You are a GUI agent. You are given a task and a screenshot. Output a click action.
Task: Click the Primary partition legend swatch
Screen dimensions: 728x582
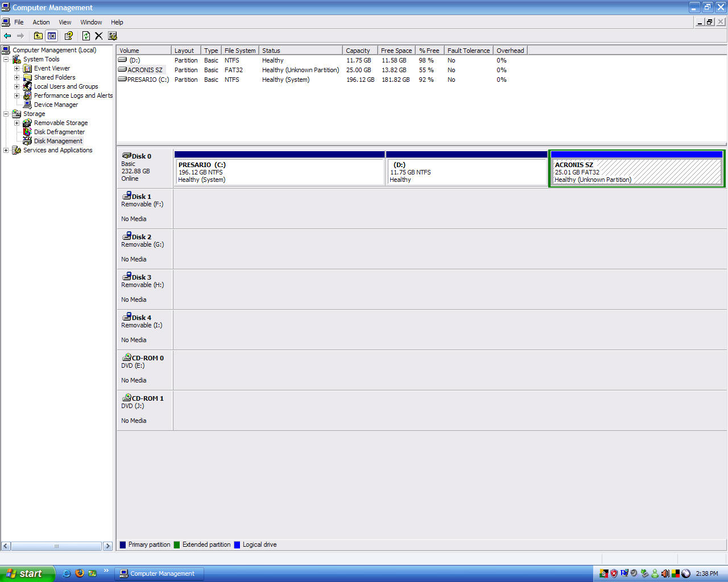pyautogui.click(x=123, y=544)
